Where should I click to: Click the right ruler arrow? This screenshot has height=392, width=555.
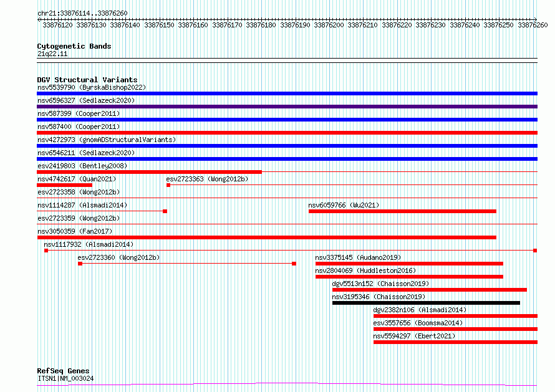536,19
